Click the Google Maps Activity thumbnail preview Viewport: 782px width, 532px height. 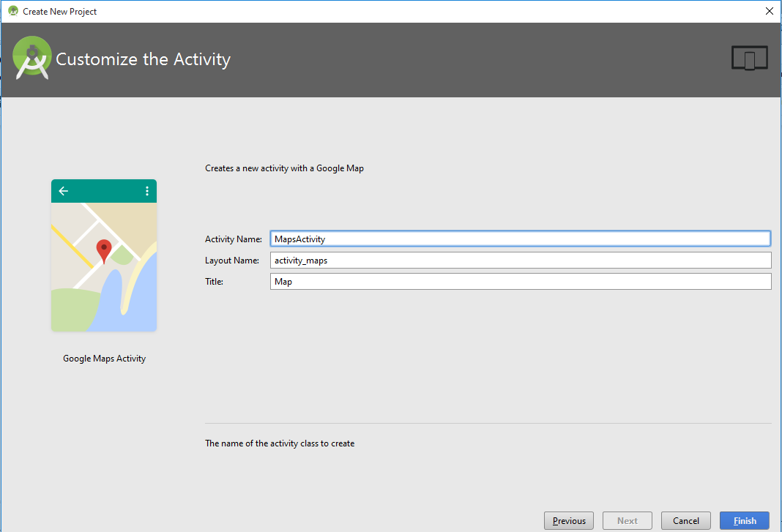[104, 255]
